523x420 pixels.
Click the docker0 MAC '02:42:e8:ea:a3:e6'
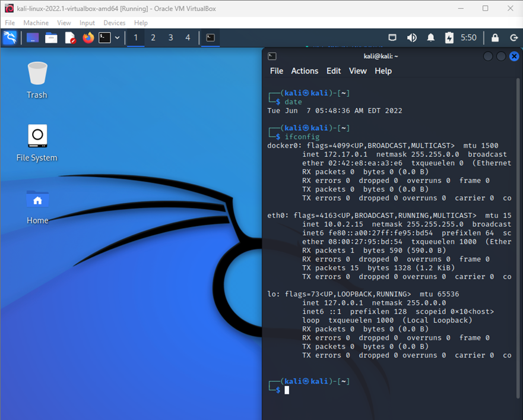365,163
